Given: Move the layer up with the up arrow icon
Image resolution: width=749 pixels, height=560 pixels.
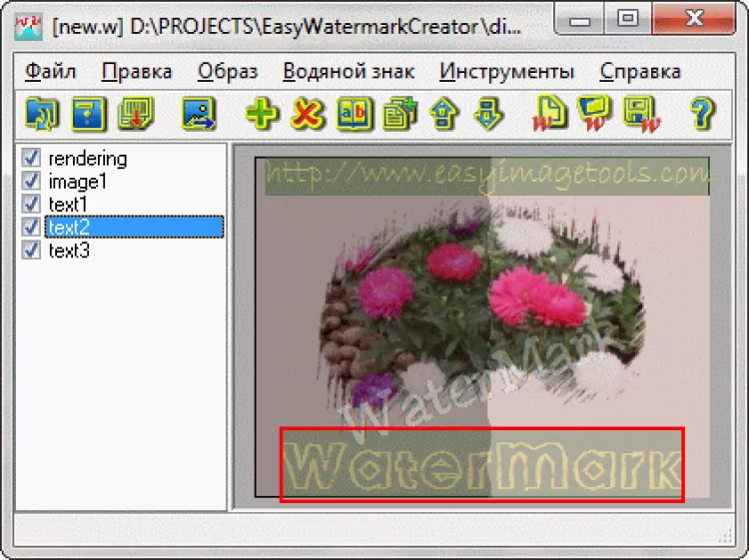Looking at the screenshot, I should [444, 114].
